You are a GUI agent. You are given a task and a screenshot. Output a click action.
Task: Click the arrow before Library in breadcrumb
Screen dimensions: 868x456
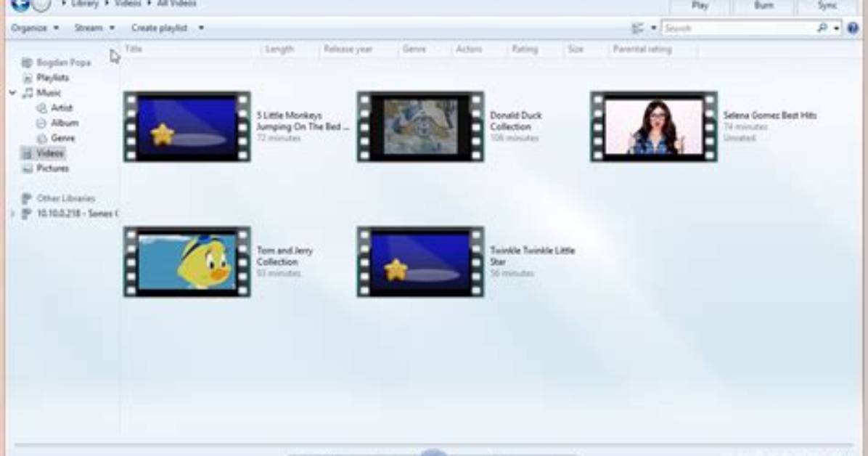click(64, 4)
